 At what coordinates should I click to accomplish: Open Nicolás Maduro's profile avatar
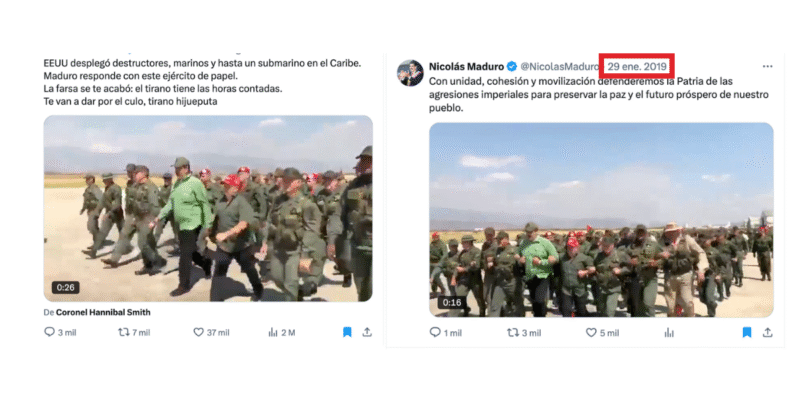pos(410,72)
